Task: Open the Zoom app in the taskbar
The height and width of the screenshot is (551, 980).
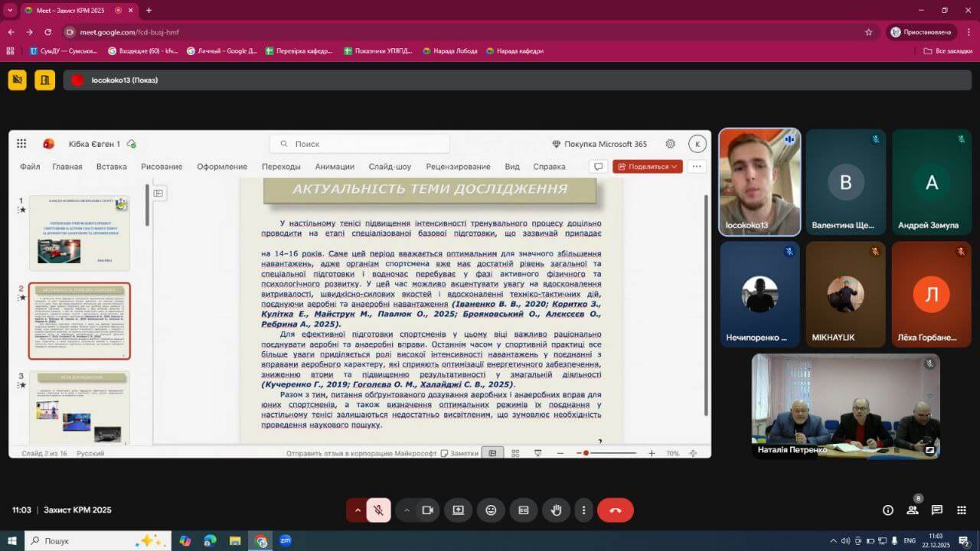Action: pyautogui.click(x=285, y=541)
